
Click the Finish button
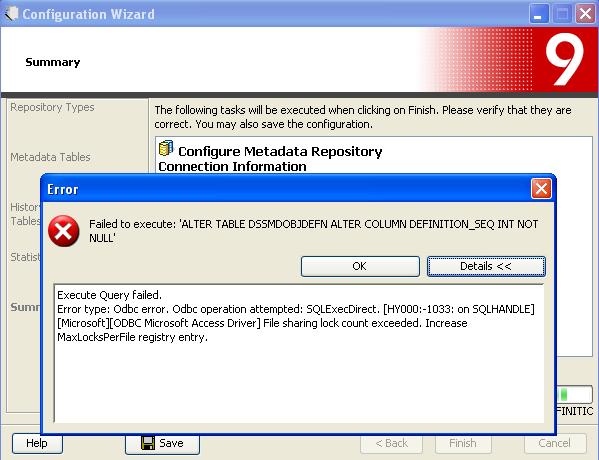click(x=463, y=443)
